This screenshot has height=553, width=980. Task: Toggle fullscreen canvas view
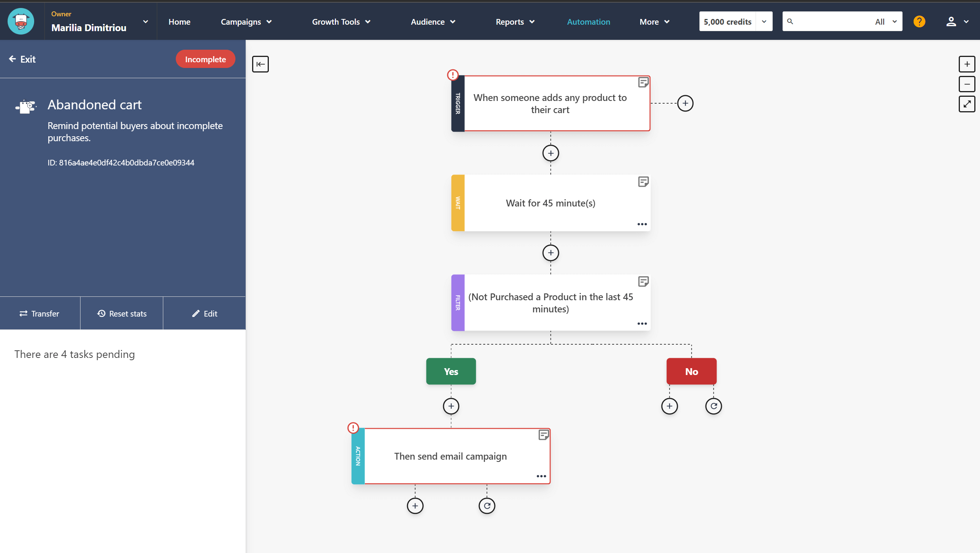(x=966, y=104)
